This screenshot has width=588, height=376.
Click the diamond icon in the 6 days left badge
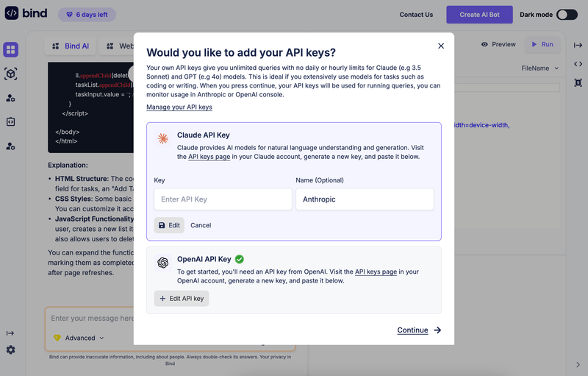point(69,15)
